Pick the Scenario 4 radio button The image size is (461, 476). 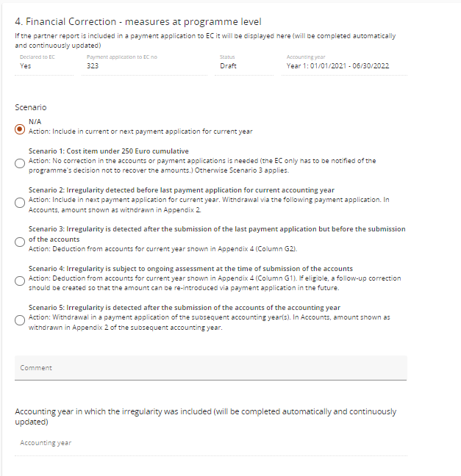tap(21, 280)
